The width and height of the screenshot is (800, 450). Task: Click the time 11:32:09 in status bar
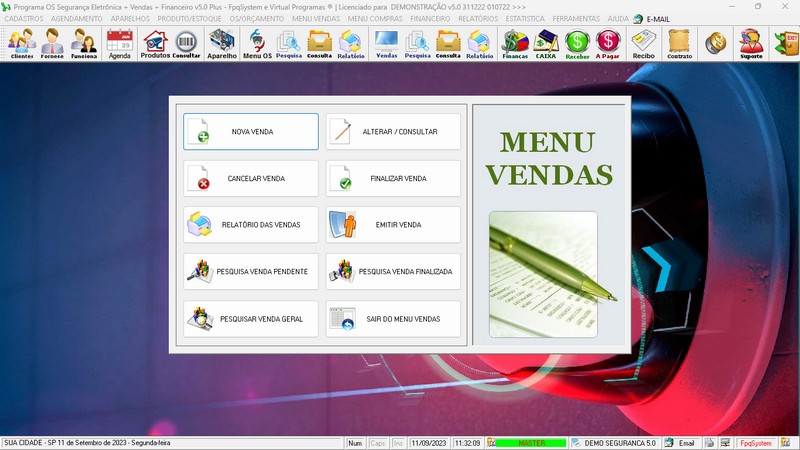467,443
